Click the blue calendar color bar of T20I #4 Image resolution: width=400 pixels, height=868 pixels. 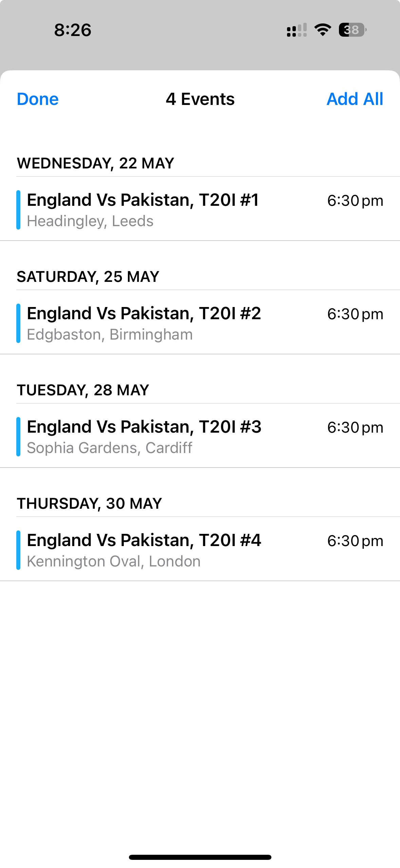[18, 550]
